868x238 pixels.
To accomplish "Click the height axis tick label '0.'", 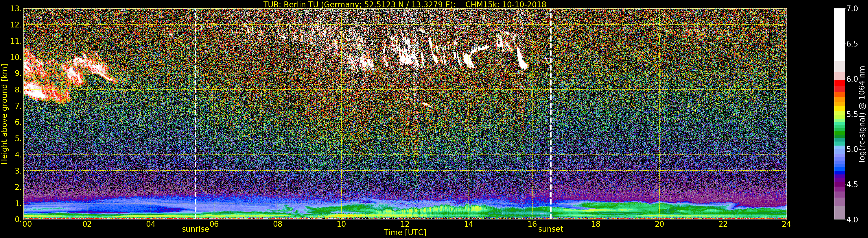I will tap(18, 219).
